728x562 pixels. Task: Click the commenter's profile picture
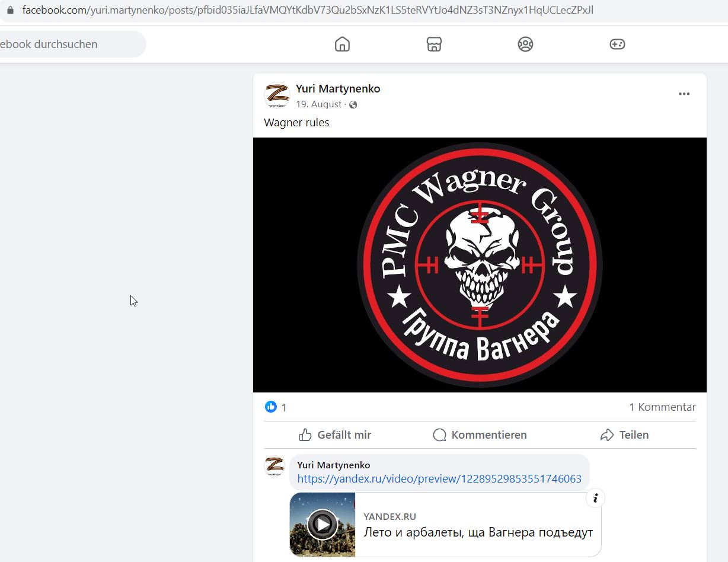tap(274, 466)
